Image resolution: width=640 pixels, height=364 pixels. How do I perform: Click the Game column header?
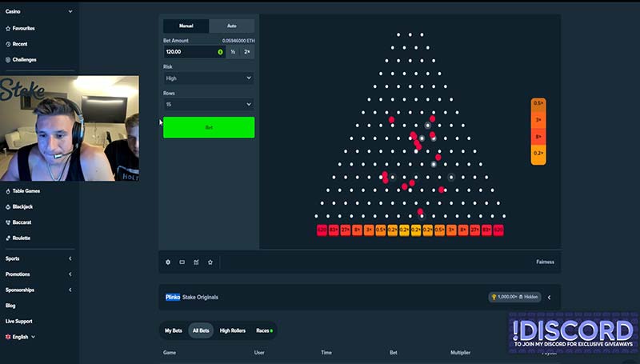pos(170,353)
